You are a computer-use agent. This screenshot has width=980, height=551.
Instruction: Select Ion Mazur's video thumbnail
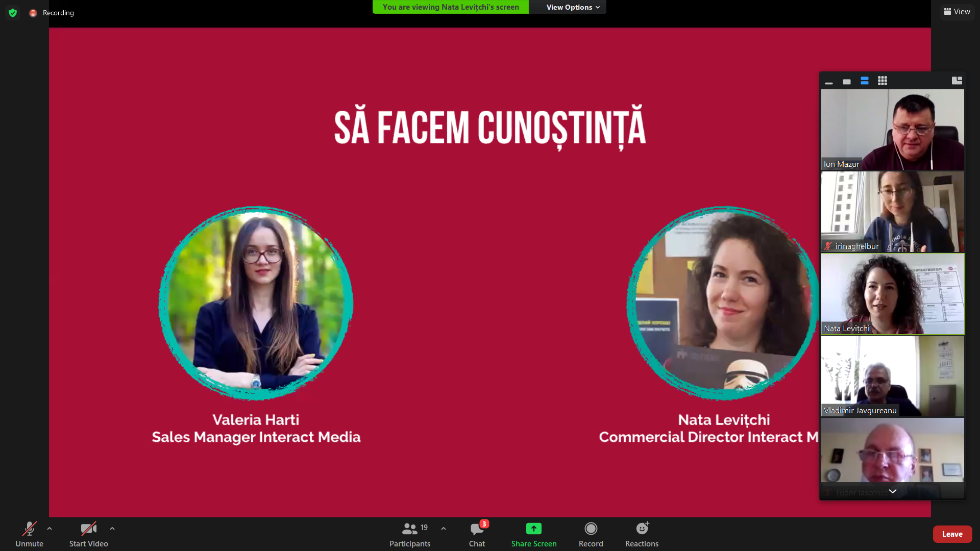pos(893,130)
